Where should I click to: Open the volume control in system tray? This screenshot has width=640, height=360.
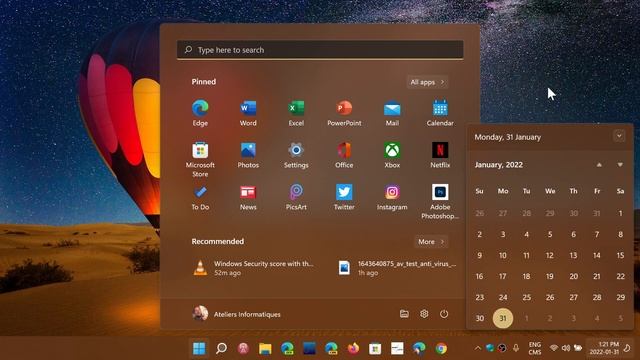click(x=566, y=348)
